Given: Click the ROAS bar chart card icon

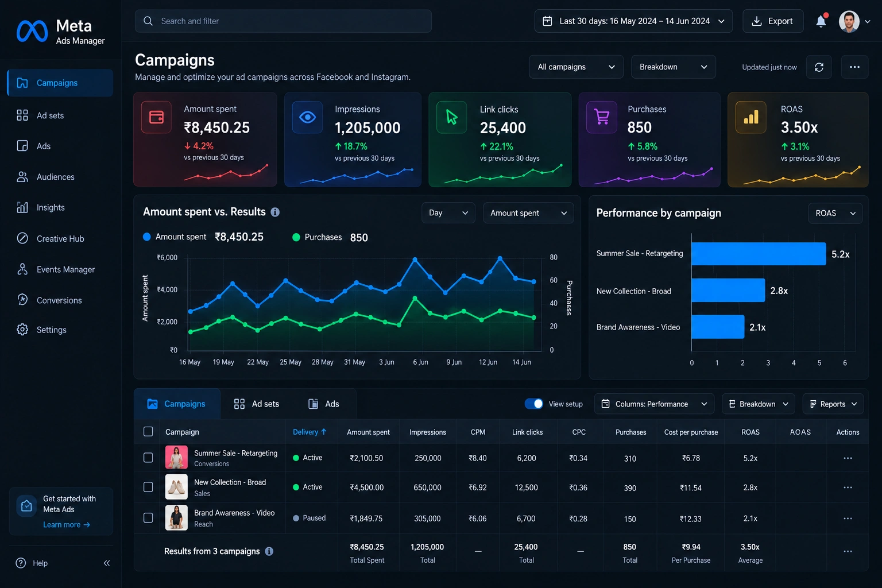Looking at the screenshot, I should click(751, 117).
